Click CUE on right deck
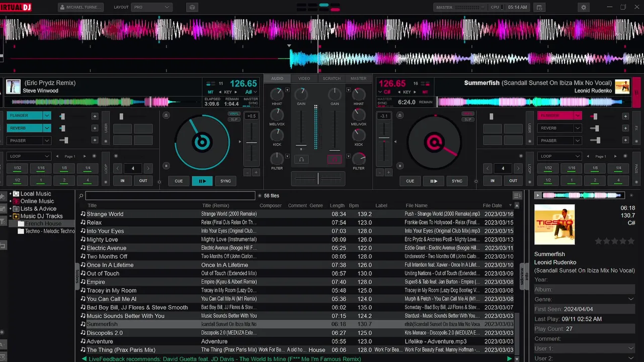 coord(410,181)
